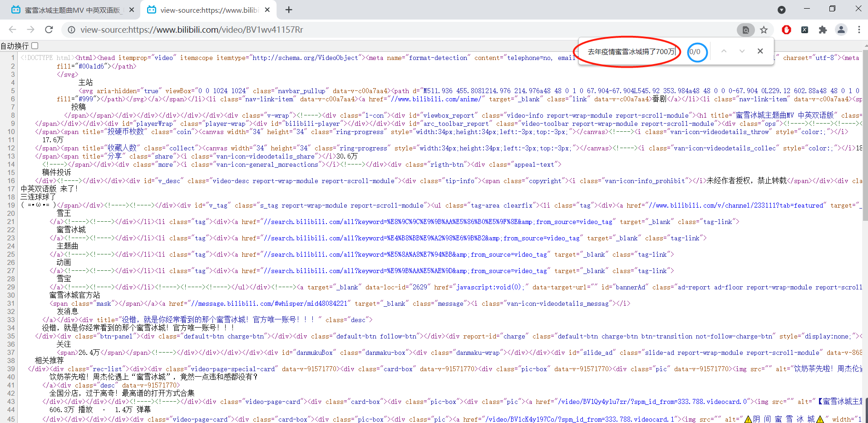Screen dimensions: 868x423
Task: Jump to next find result
Action: pos(742,51)
